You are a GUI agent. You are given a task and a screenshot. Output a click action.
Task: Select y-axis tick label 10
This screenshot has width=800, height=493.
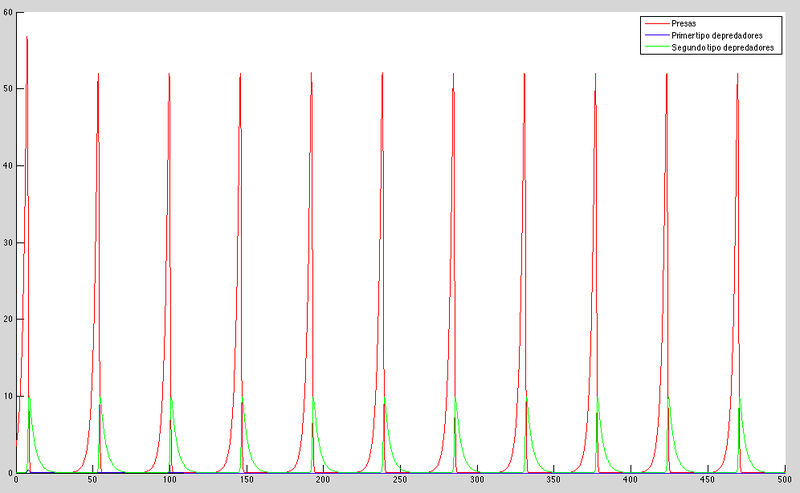(7, 396)
